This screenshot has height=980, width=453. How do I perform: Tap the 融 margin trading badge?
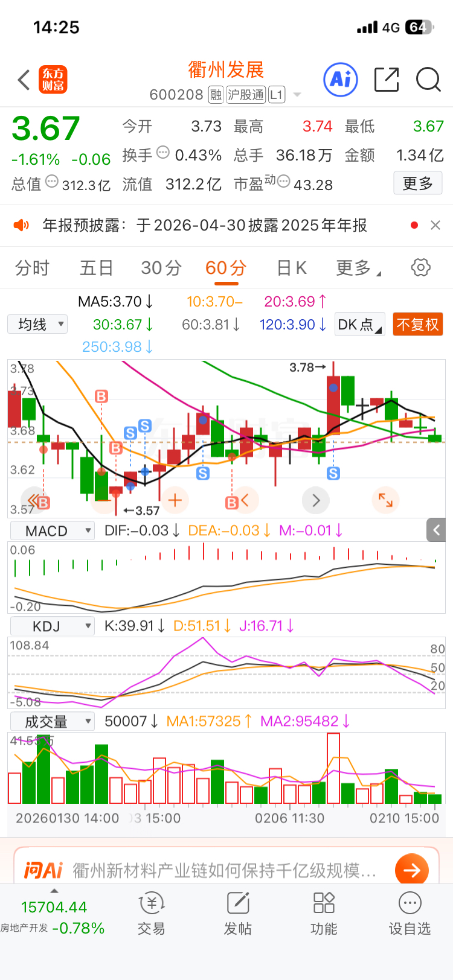[x=216, y=95]
